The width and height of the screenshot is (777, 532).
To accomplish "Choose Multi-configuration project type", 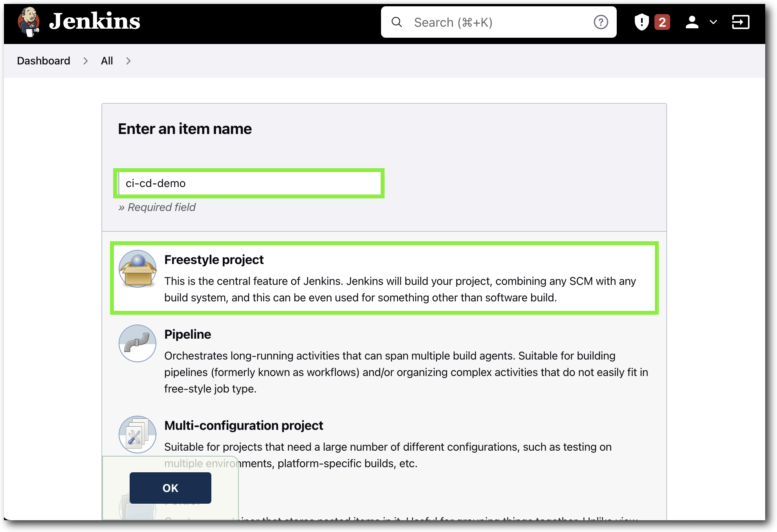I will [x=384, y=443].
